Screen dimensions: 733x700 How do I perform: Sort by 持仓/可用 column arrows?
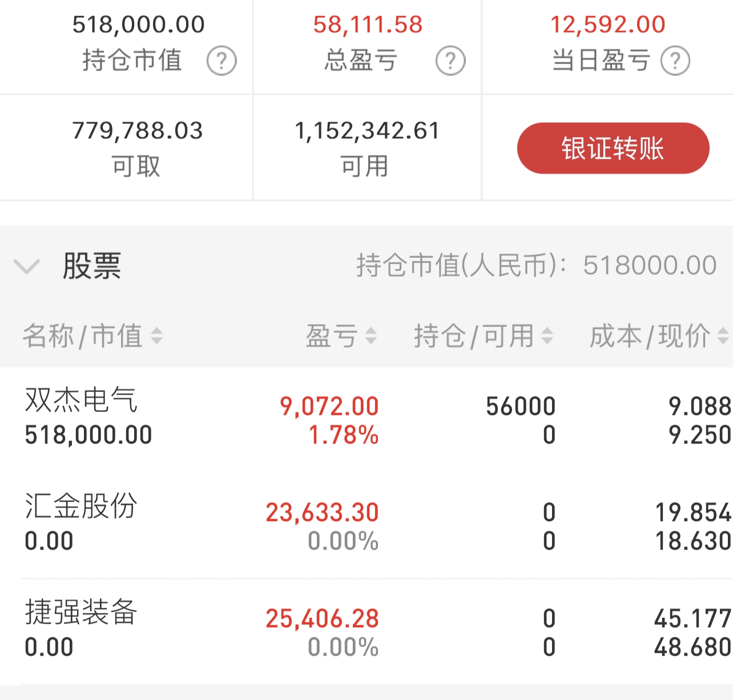[x=547, y=336]
